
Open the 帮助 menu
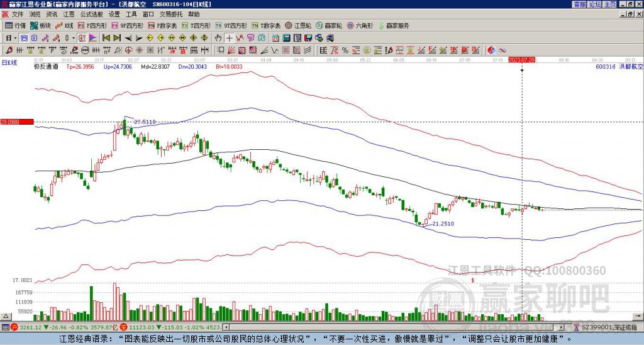coord(194,14)
